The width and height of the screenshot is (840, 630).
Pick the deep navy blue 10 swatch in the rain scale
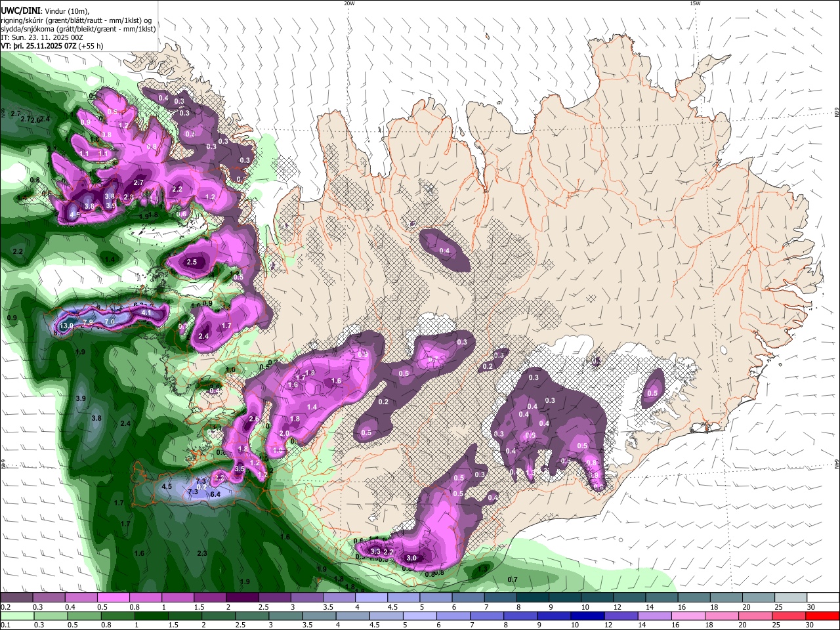(586, 616)
